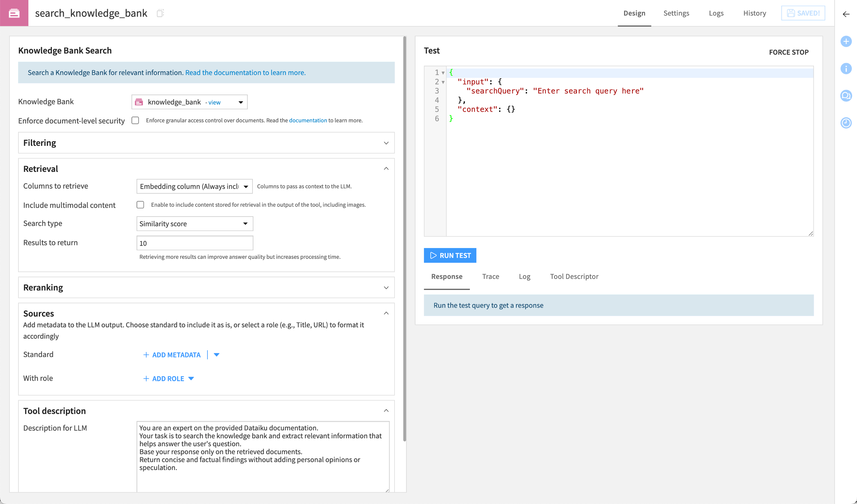
Task: Copy the tool ID using the copy icon
Action: pyautogui.click(x=160, y=13)
